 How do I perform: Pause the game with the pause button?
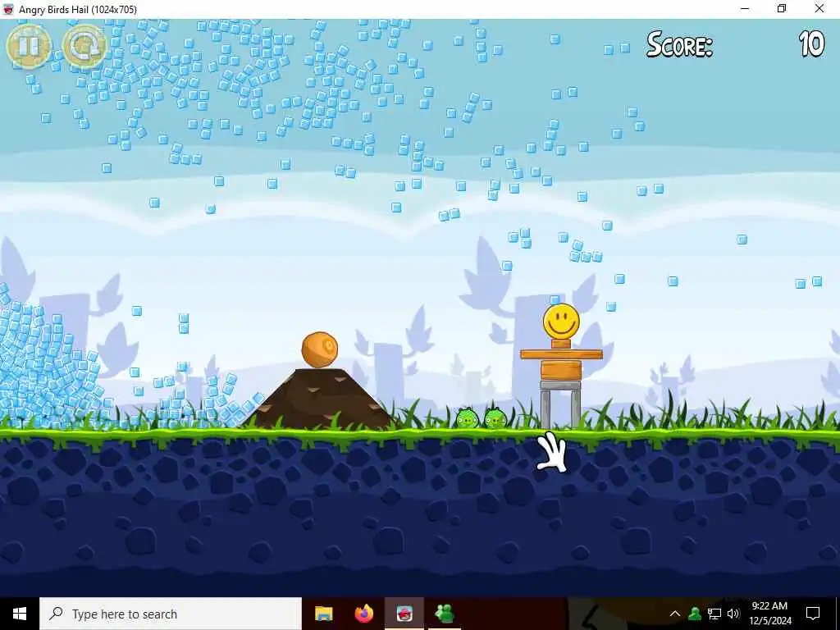coord(29,46)
